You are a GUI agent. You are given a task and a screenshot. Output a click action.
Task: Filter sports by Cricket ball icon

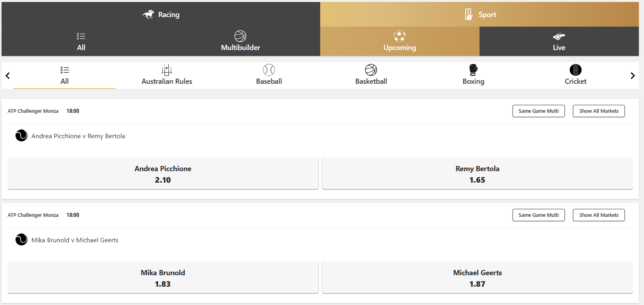[576, 70]
